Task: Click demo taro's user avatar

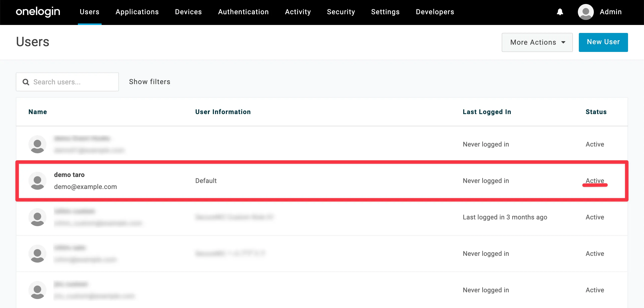Action: 37,181
